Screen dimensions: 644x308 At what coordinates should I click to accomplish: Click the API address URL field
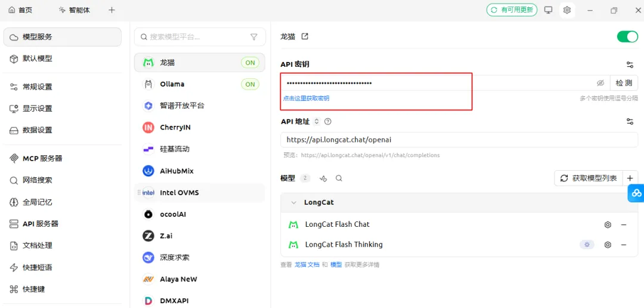tap(459, 140)
